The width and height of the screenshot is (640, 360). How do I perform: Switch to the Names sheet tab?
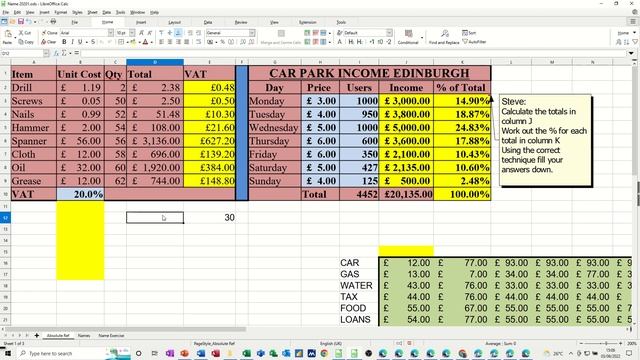84,336
